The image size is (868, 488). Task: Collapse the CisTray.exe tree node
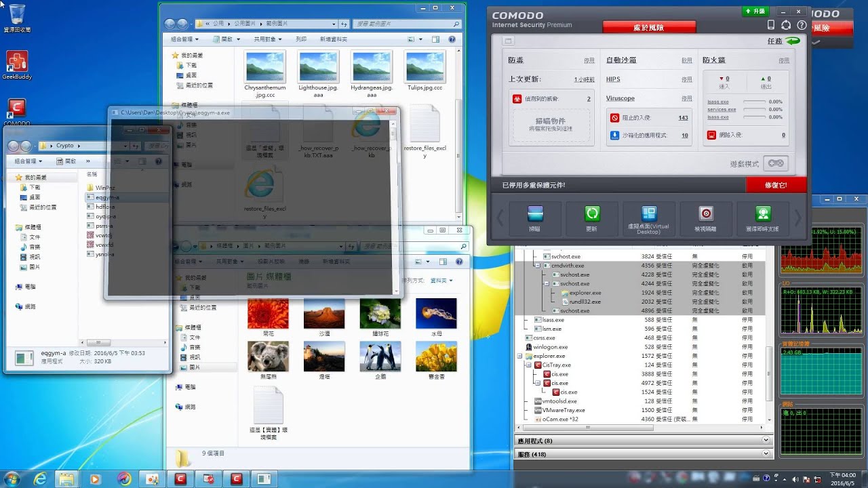(529, 365)
